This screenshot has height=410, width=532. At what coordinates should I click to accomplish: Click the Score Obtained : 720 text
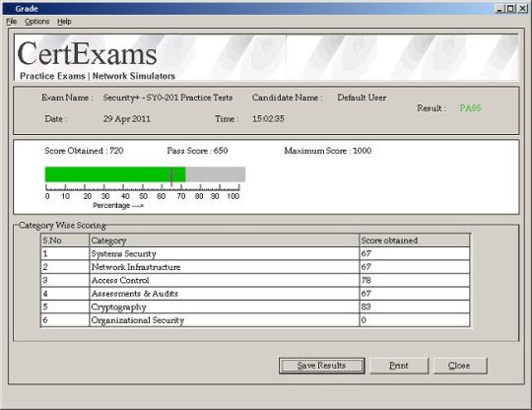pyautogui.click(x=84, y=151)
